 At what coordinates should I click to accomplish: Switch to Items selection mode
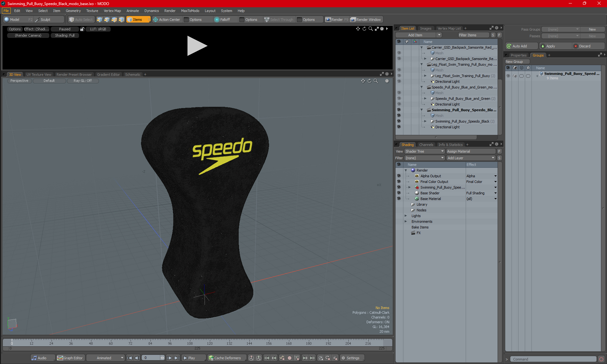[x=138, y=20]
